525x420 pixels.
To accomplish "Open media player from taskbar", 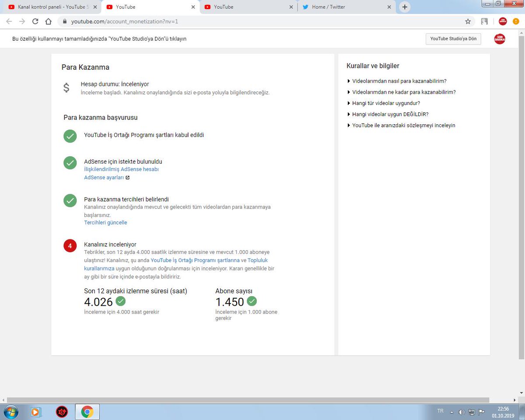I will (x=36, y=412).
